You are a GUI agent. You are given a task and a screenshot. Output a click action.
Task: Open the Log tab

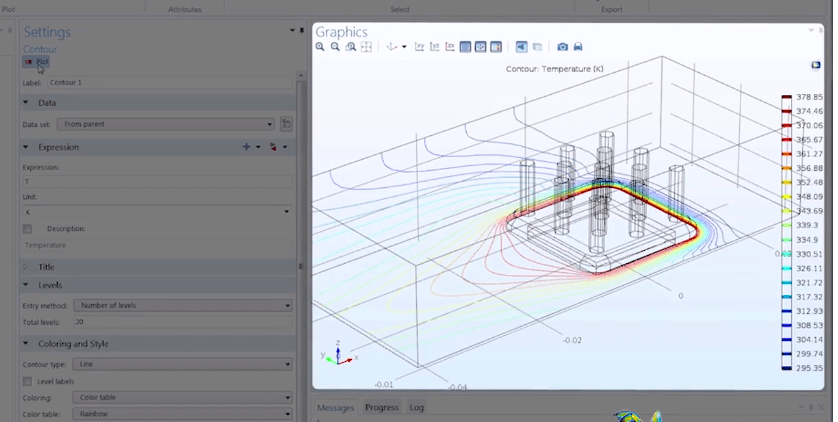pyautogui.click(x=416, y=408)
